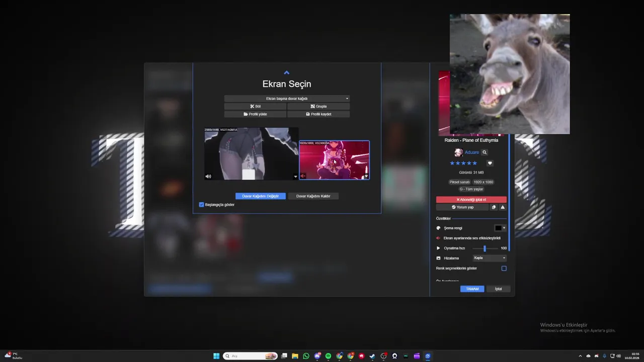
Task: Click the volume tray icon
Action: point(618,356)
